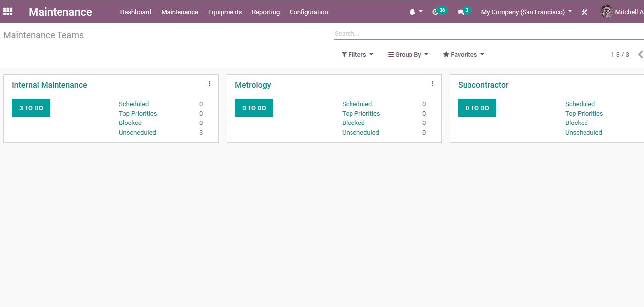
Task: Open Unscheduled requests of Internal Maintenance
Action: (x=137, y=133)
